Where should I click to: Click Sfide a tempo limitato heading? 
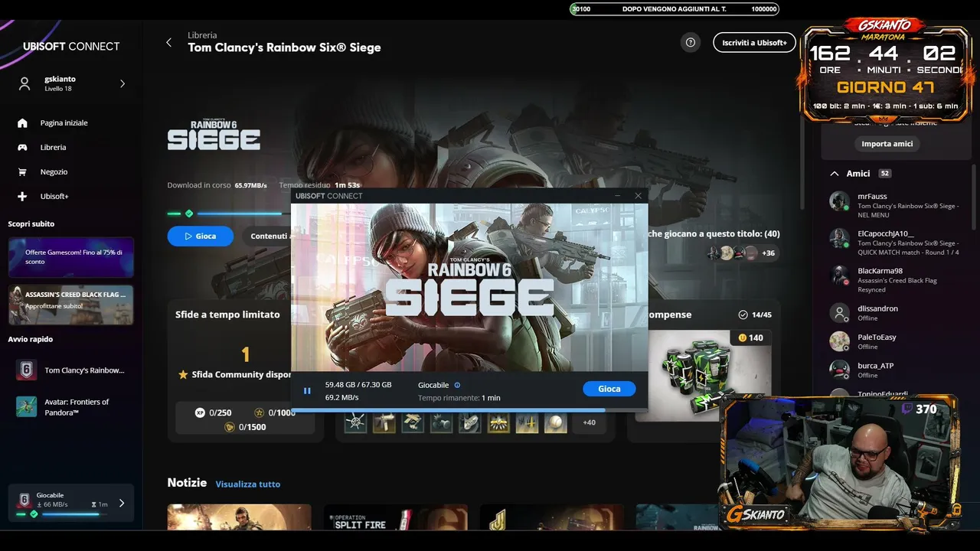click(227, 315)
